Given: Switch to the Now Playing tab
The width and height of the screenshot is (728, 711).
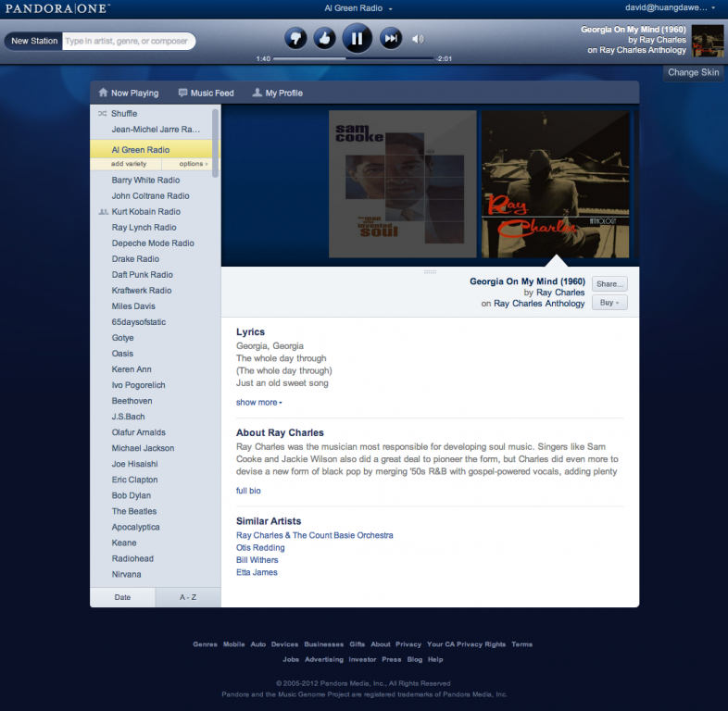Looking at the screenshot, I should pyautogui.click(x=129, y=93).
